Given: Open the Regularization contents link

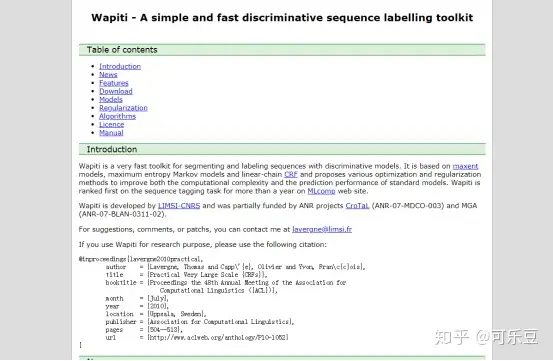Looking at the screenshot, I should pyautogui.click(x=123, y=108).
